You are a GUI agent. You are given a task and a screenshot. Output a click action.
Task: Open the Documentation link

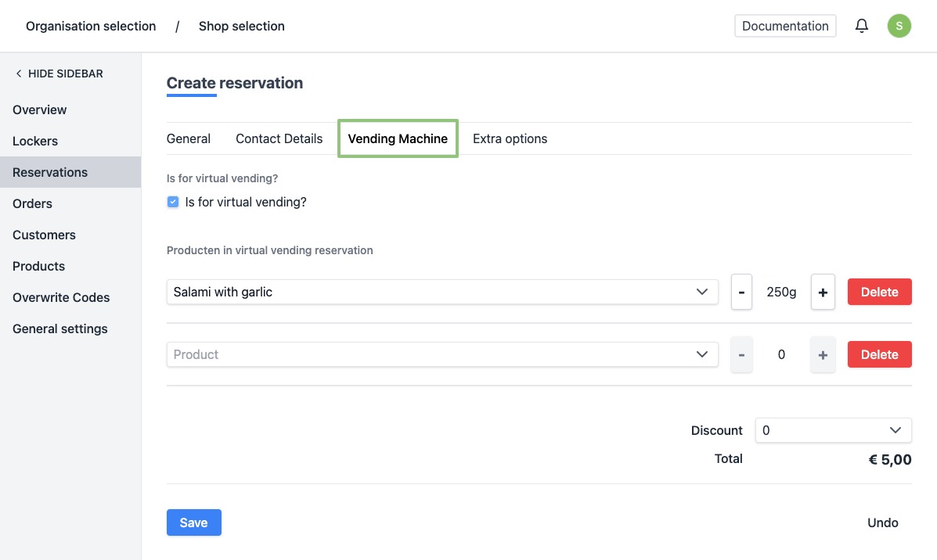point(785,26)
